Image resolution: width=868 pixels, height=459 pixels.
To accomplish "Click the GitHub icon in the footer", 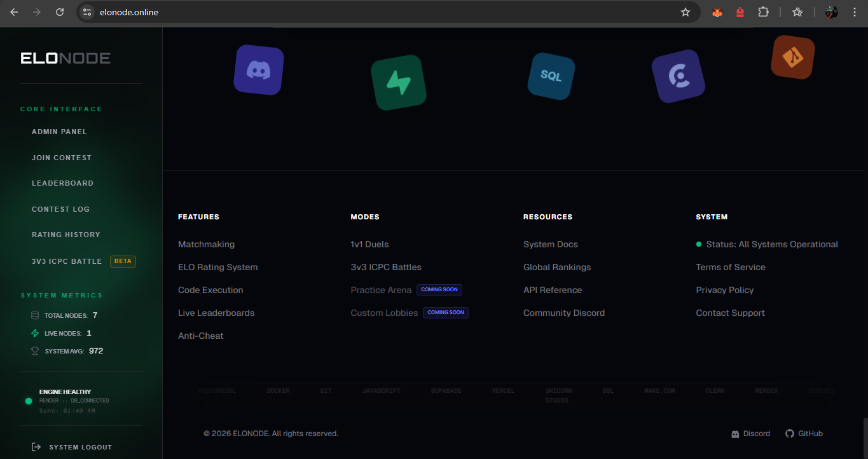I will [x=790, y=434].
